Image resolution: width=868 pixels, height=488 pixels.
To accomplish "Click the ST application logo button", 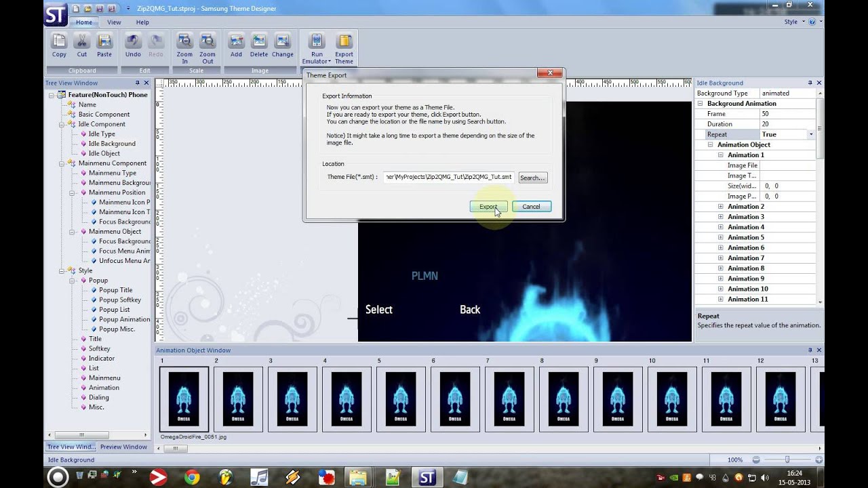I will 56,14.
